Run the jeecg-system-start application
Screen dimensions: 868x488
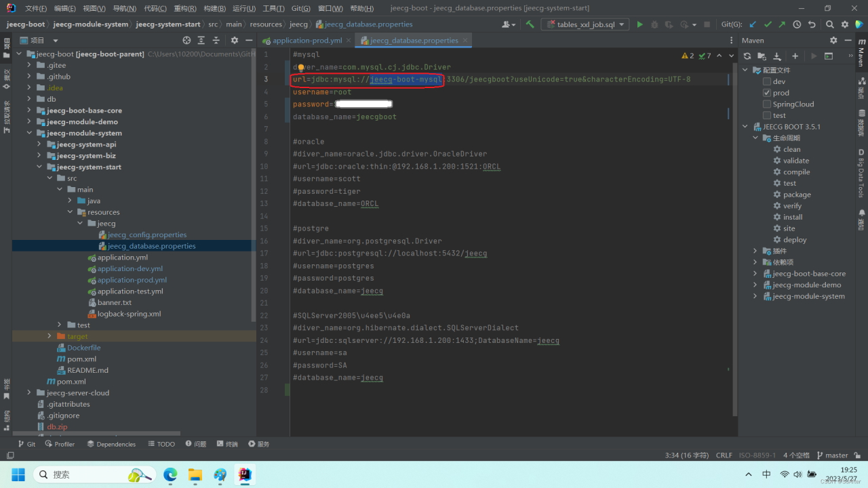point(639,24)
